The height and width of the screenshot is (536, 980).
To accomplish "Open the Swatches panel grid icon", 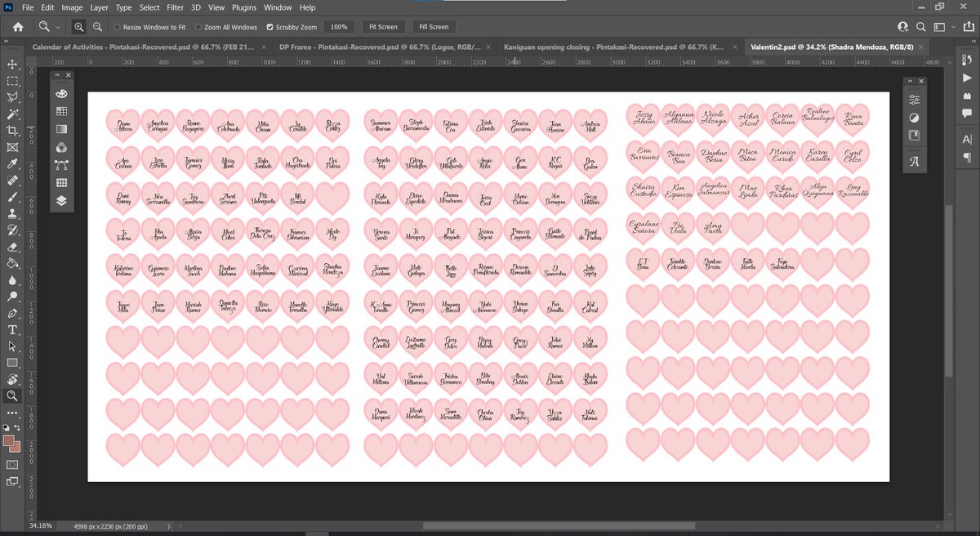I will (x=62, y=111).
